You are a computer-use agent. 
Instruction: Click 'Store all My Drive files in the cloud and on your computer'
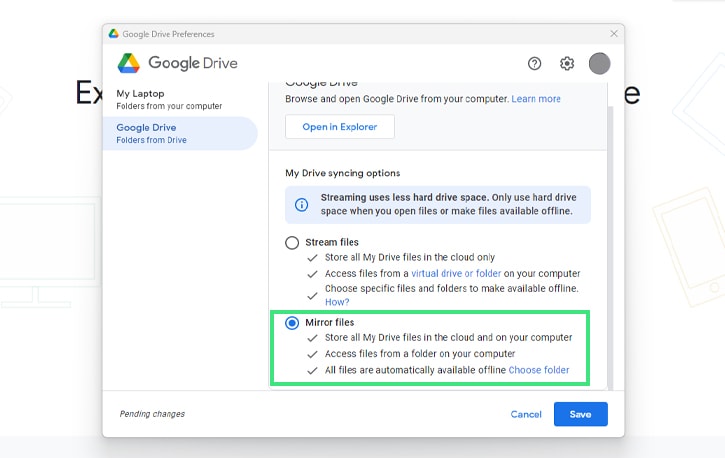pyautogui.click(x=449, y=338)
